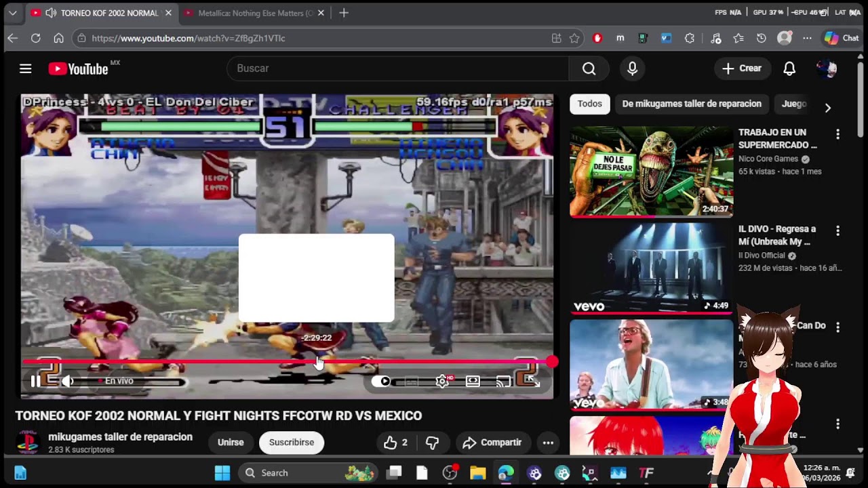Like the video with thumbs up
Image resolution: width=868 pixels, height=488 pixels.
tap(395, 443)
